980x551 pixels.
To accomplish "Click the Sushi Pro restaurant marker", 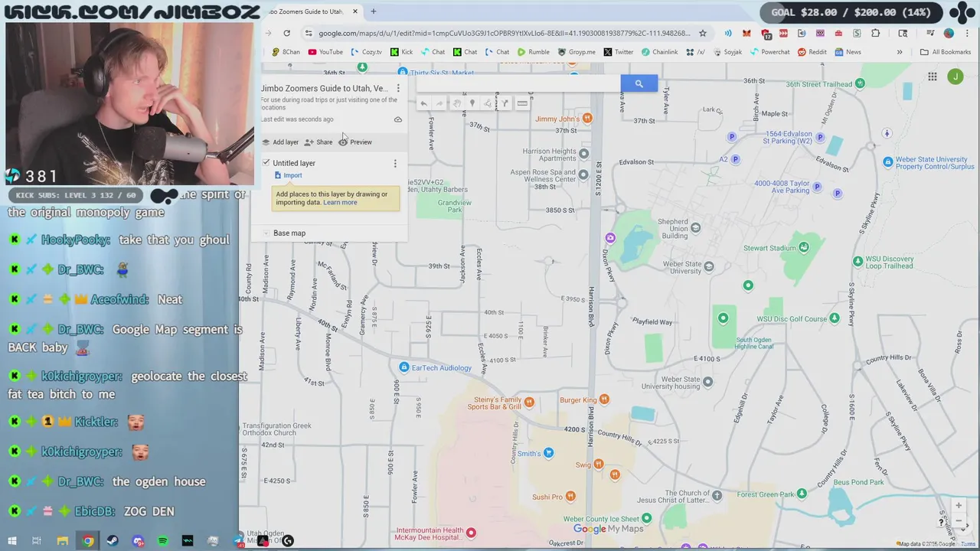I will [570, 497].
